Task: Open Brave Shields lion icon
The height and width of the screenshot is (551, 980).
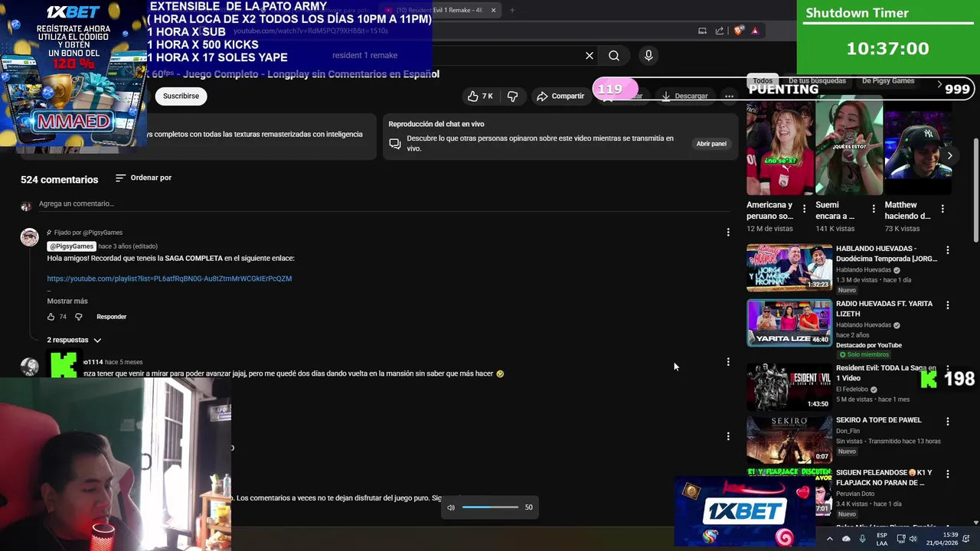Action: (738, 31)
